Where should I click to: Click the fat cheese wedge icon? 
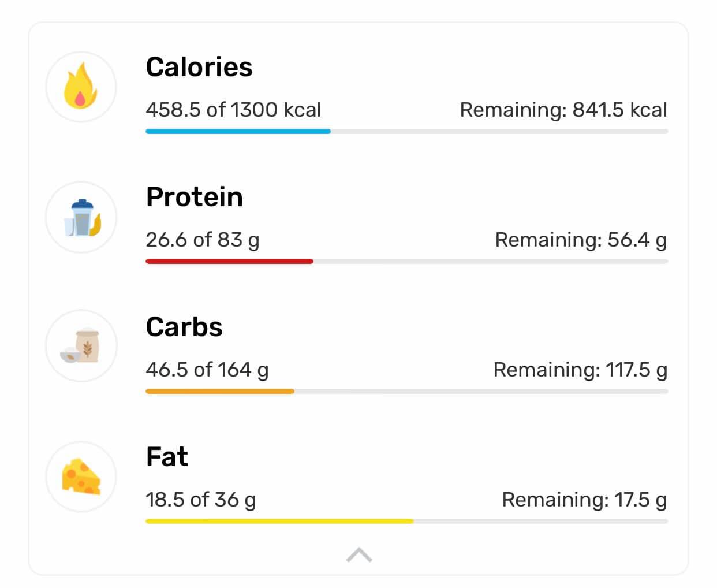[81, 477]
